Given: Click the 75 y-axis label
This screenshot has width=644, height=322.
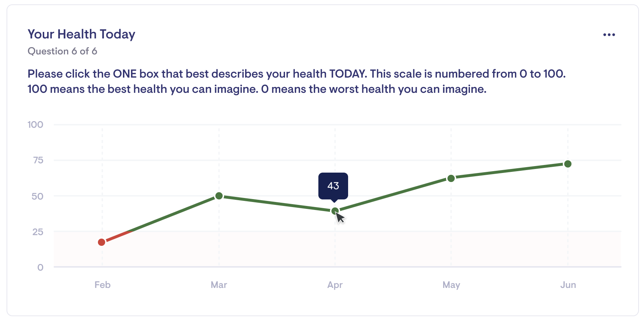Looking at the screenshot, I should pyautogui.click(x=38, y=160).
